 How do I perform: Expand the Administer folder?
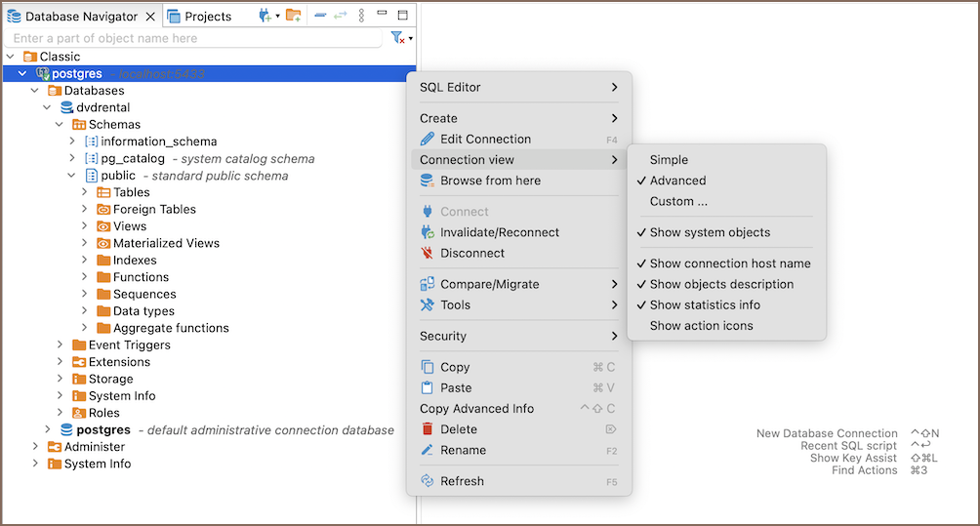35,447
